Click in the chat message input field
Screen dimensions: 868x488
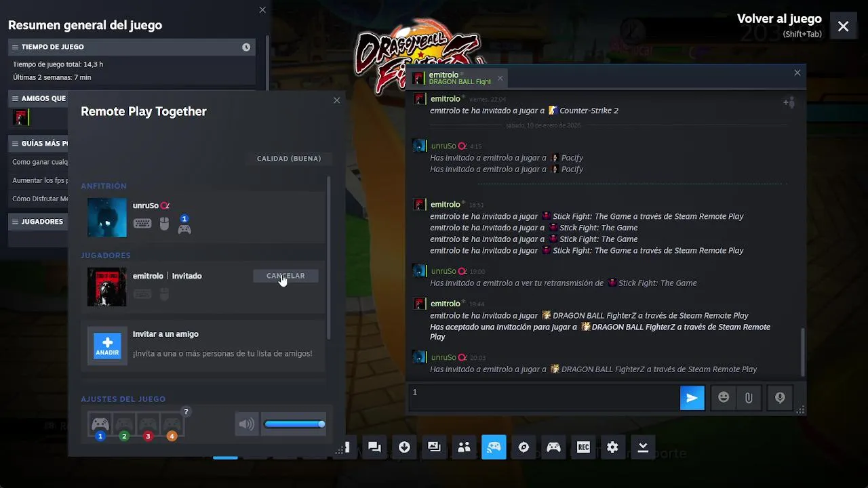[542, 398]
